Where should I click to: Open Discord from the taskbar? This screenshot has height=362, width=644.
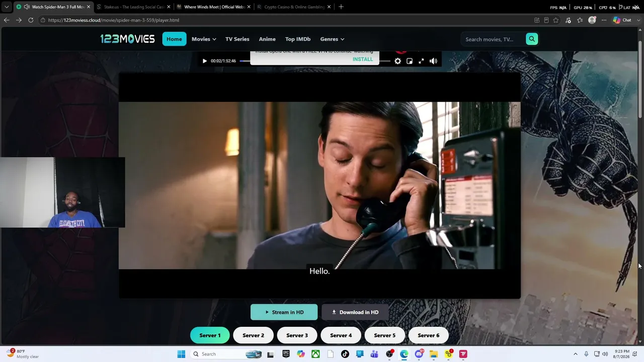(419, 354)
